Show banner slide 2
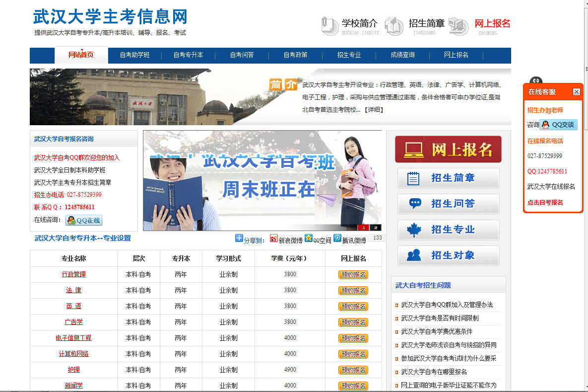 point(376,228)
